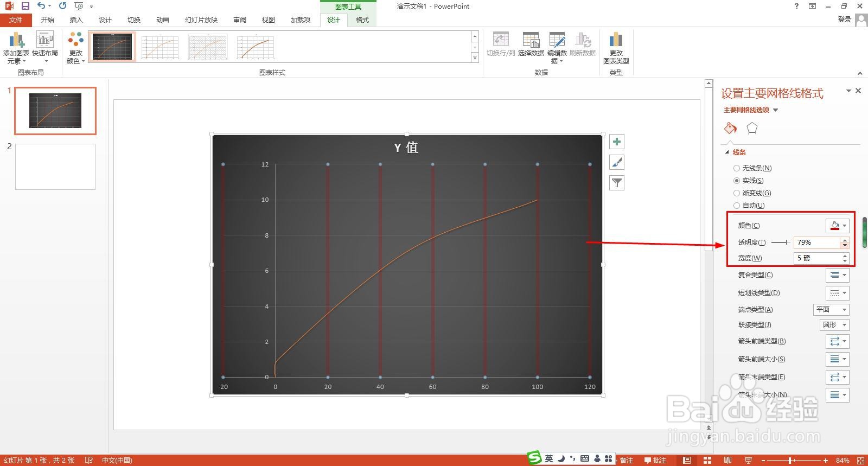
Task: Open line Color (颜色) dropdown
Action: pyautogui.click(x=838, y=226)
